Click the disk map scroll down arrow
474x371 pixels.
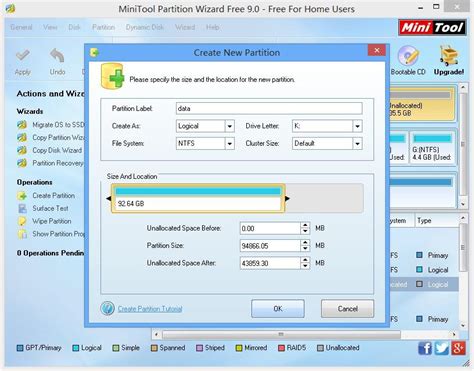point(463,204)
